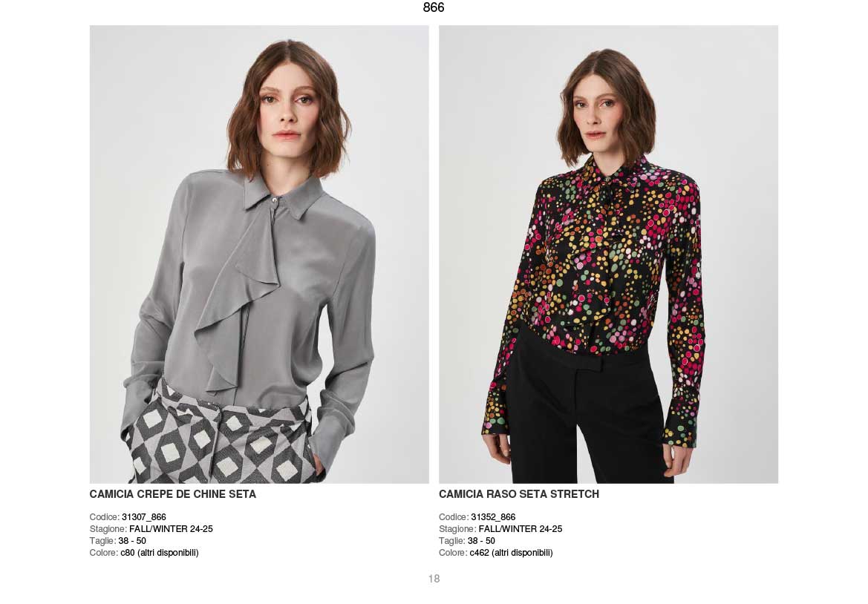Click the Codice label of the left product
This screenshot has width=868, height=604.
click(x=105, y=517)
